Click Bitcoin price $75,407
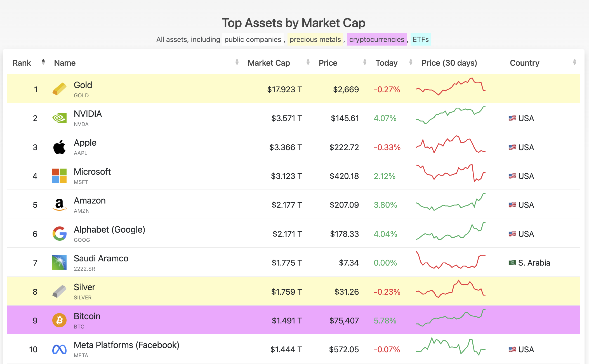 coord(344,321)
